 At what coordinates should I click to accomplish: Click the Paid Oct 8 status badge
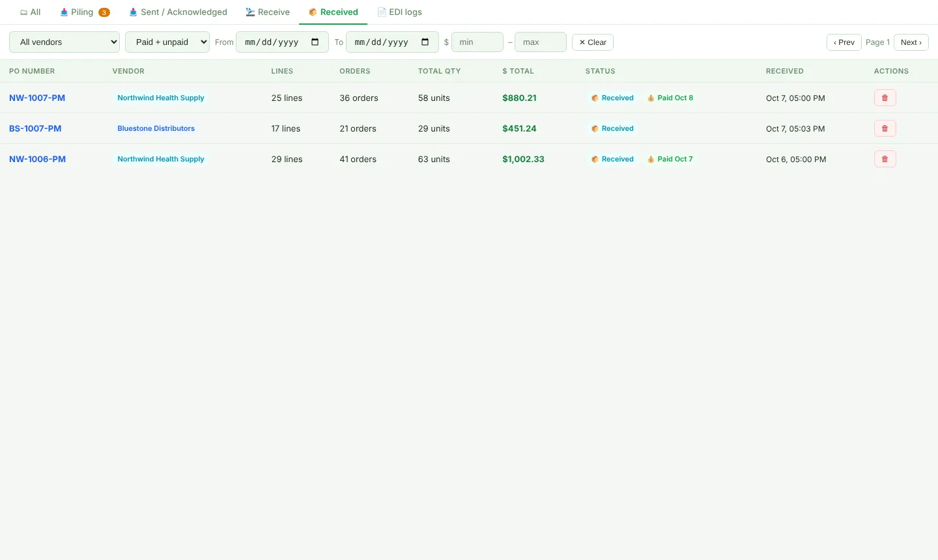click(x=670, y=98)
